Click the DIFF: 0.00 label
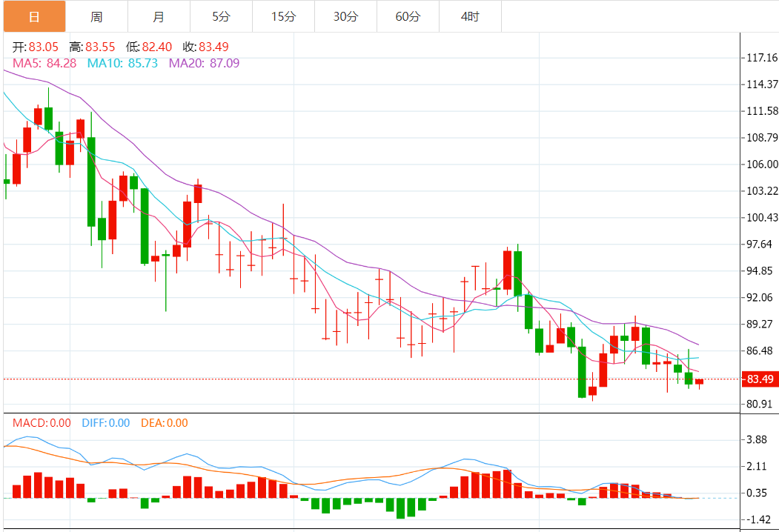Viewport: 779px width, 532px height. click(106, 423)
